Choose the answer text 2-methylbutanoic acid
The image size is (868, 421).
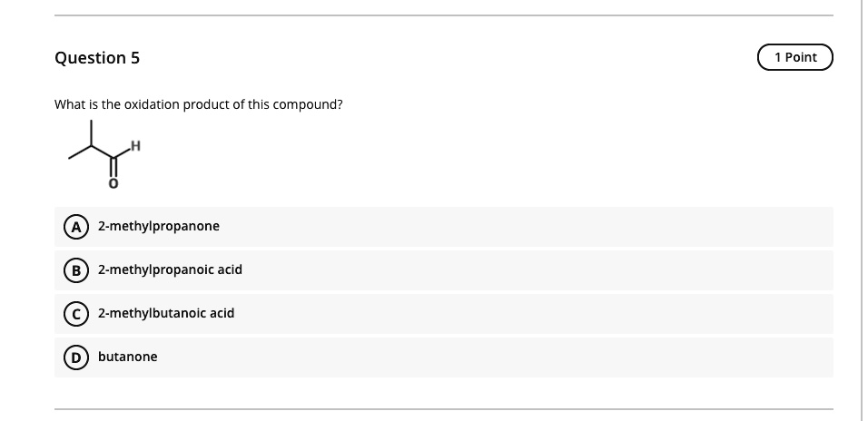click(x=166, y=313)
